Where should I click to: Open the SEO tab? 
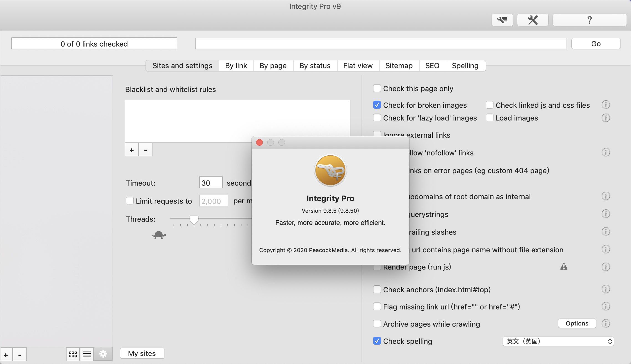(x=432, y=66)
